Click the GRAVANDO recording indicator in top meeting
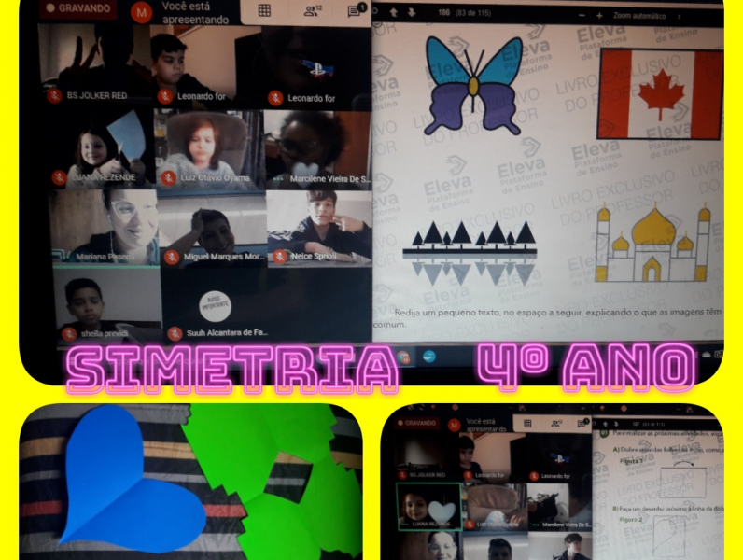 click(x=78, y=8)
